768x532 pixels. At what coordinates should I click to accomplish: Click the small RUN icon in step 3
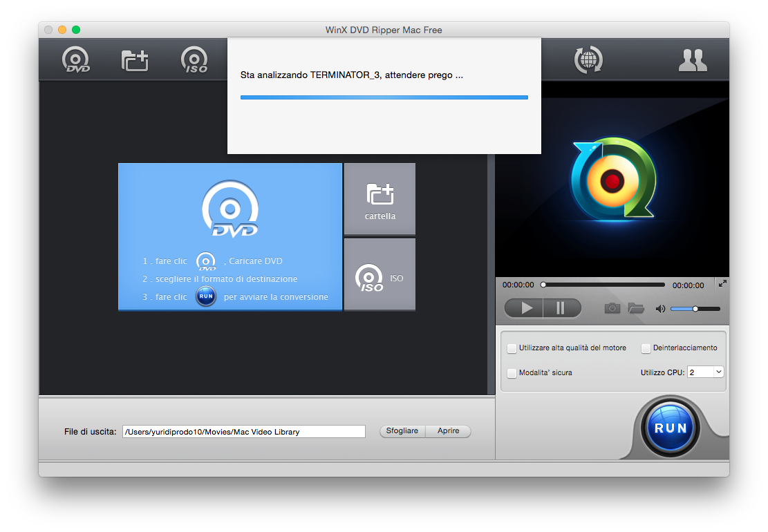[x=206, y=296]
